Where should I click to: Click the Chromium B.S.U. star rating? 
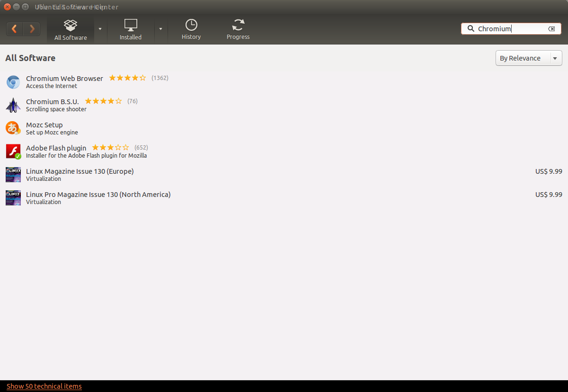click(x=103, y=101)
